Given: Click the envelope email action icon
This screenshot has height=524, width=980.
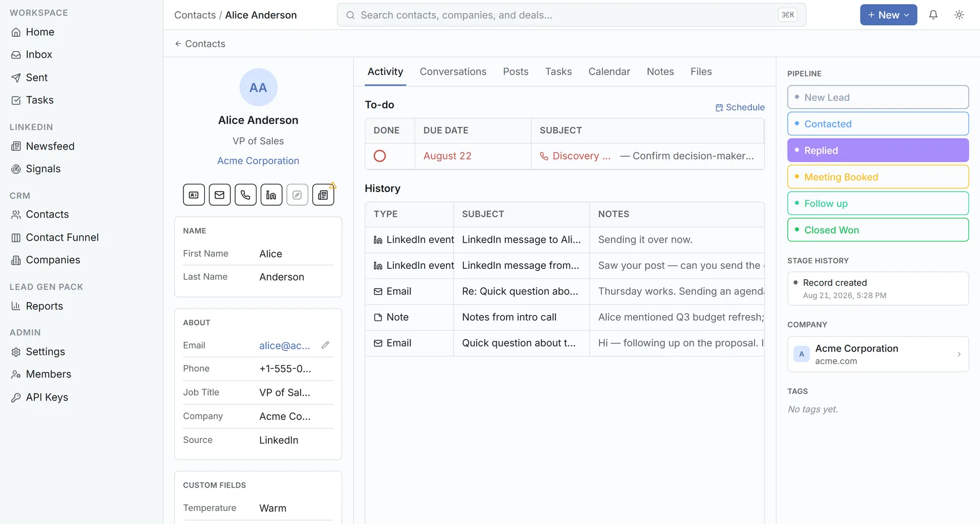Looking at the screenshot, I should (x=219, y=195).
